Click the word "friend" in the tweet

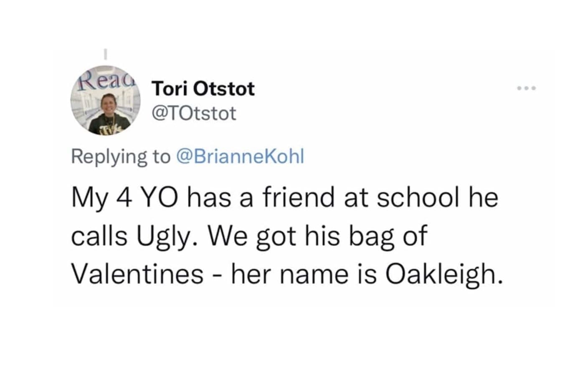coord(298,198)
